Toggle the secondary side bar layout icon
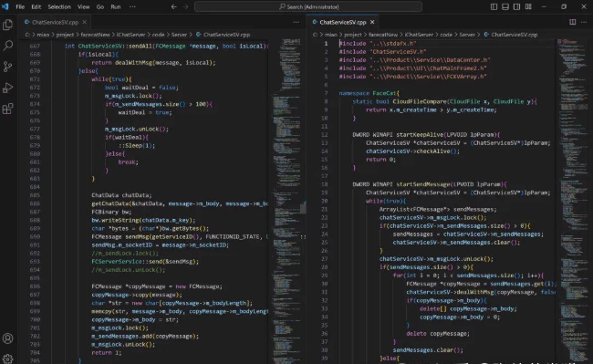The image size is (593, 364). tap(516, 6)
